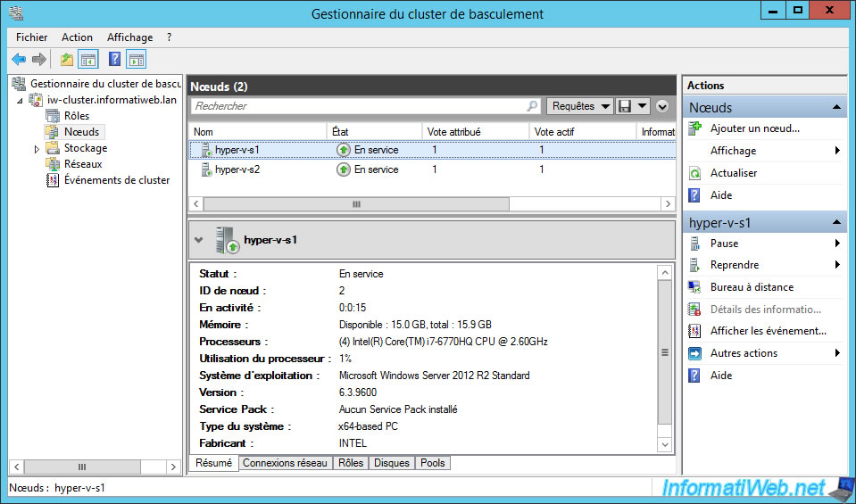The height and width of the screenshot is (504, 856).
Task: Click the grey Forward arrow toolbar icon
Action: (38, 60)
